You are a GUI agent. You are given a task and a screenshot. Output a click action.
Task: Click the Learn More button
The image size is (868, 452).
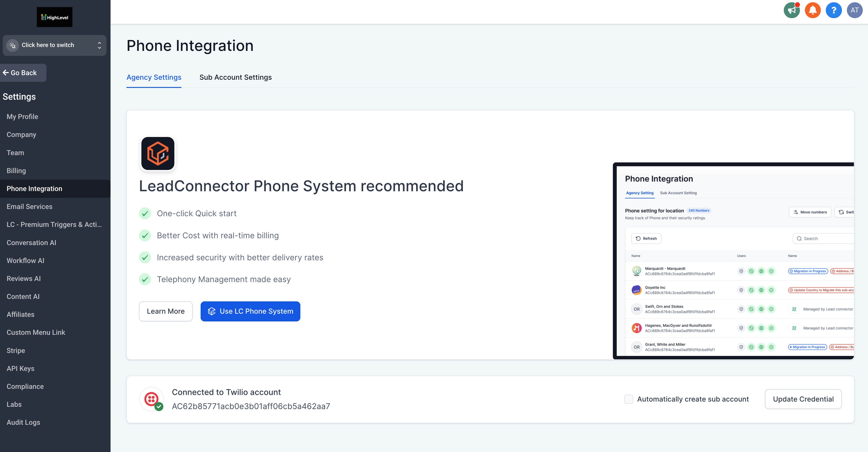pyautogui.click(x=166, y=311)
